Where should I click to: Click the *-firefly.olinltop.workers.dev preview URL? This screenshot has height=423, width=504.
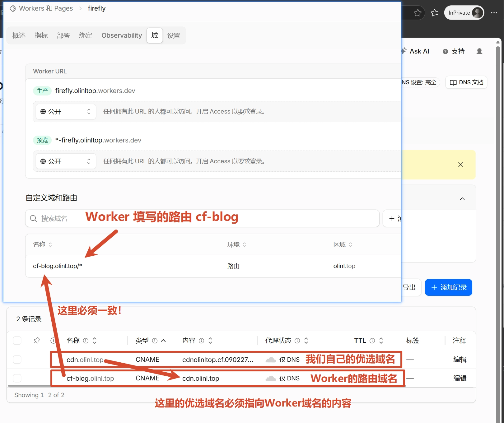point(98,140)
